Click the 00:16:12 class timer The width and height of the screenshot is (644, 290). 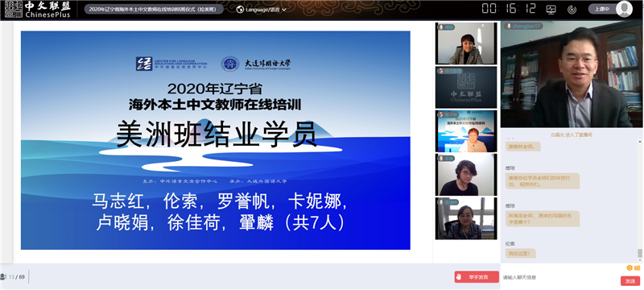point(509,9)
